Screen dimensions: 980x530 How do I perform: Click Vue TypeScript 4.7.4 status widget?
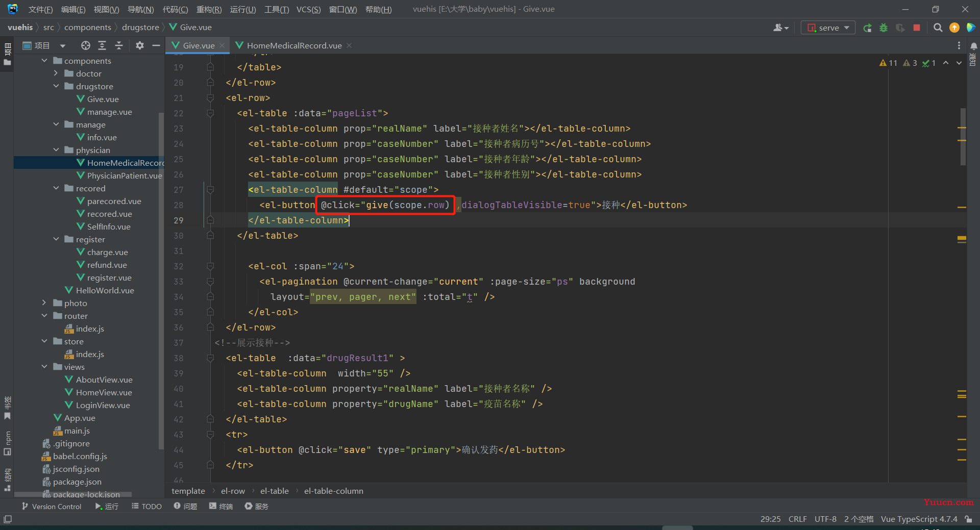919,519
